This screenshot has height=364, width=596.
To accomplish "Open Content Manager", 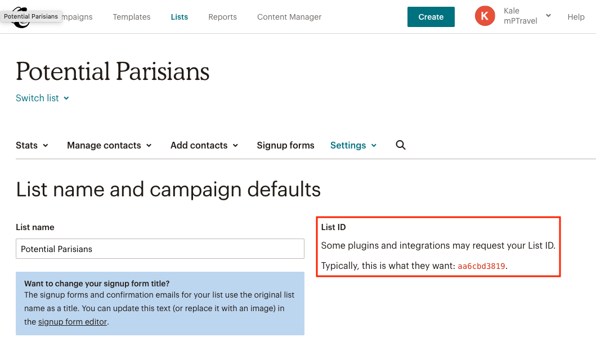I will pos(289,17).
